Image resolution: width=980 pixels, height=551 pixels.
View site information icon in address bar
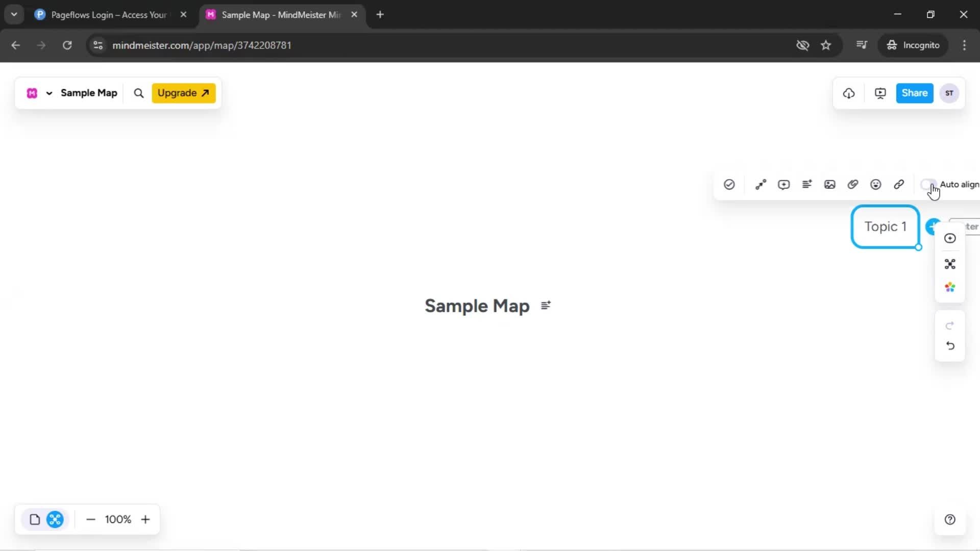(x=98, y=45)
